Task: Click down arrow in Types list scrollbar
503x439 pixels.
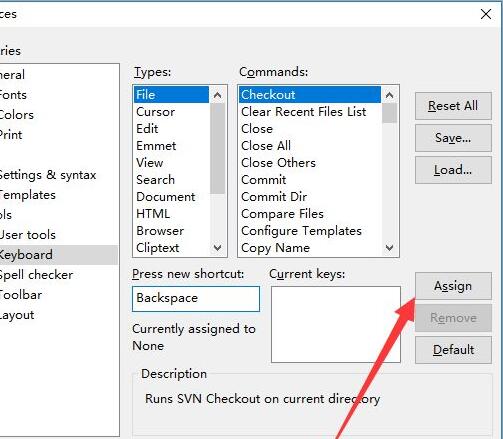Action: [x=218, y=248]
